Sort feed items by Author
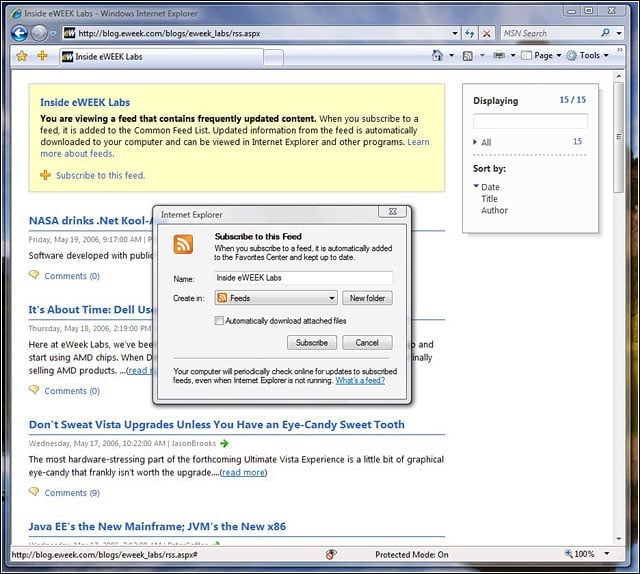 point(494,211)
